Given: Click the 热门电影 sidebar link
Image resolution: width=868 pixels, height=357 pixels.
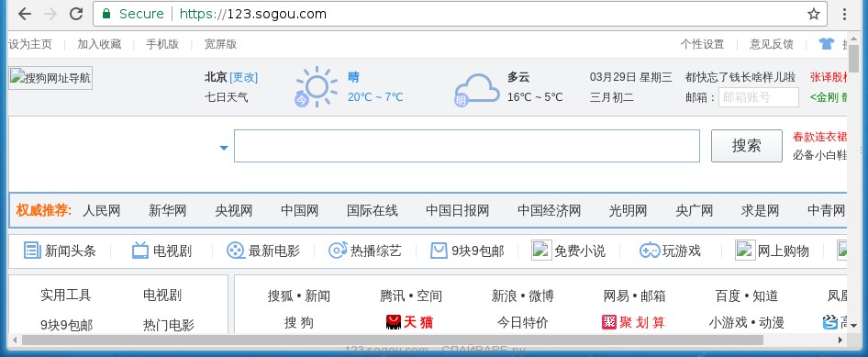Looking at the screenshot, I should pyautogui.click(x=168, y=325).
